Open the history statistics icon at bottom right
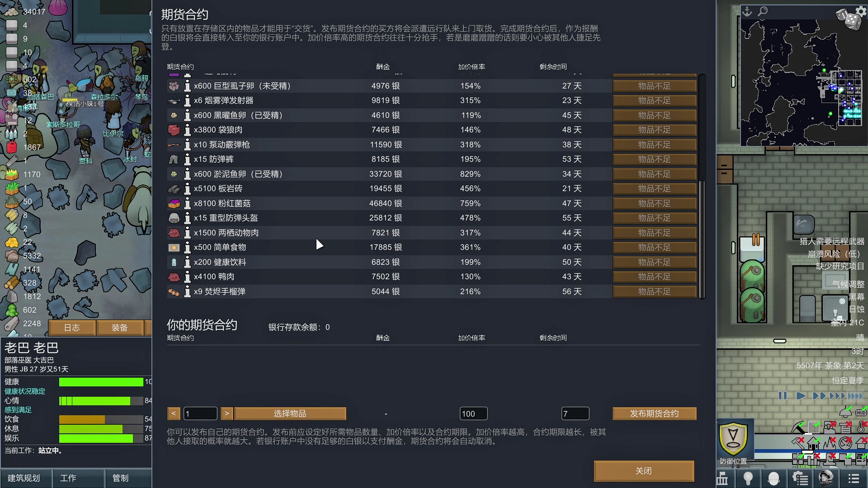 click(722, 479)
